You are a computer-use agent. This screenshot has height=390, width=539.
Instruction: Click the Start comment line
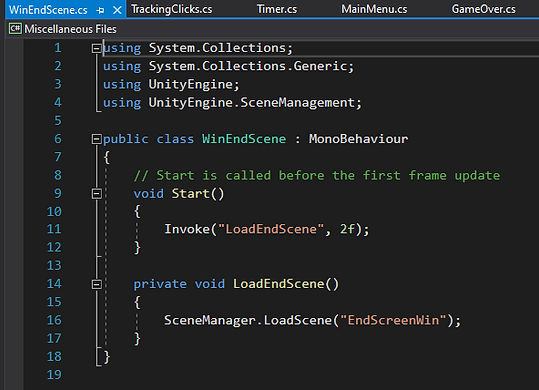(x=317, y=176)
